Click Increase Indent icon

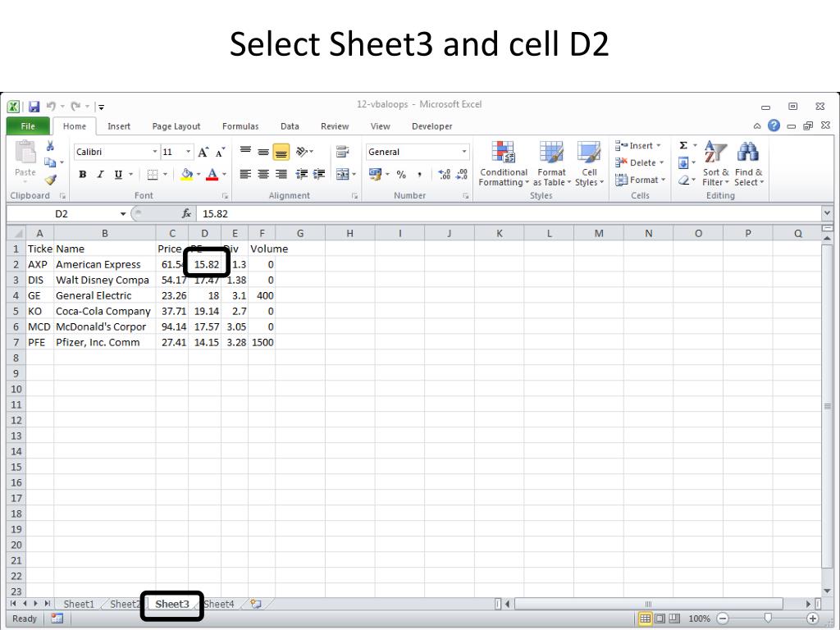(x=320, y=174)
